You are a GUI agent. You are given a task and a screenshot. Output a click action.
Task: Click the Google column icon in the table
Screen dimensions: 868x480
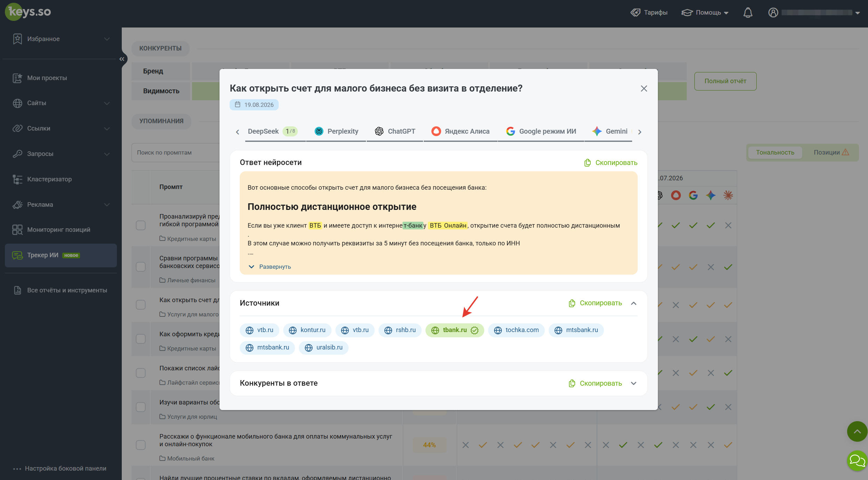693,195
